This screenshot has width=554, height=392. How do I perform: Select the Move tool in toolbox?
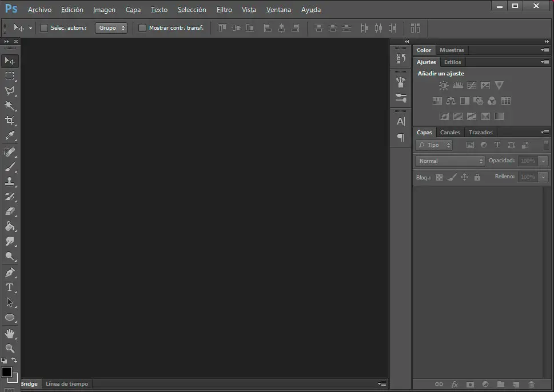10,61
